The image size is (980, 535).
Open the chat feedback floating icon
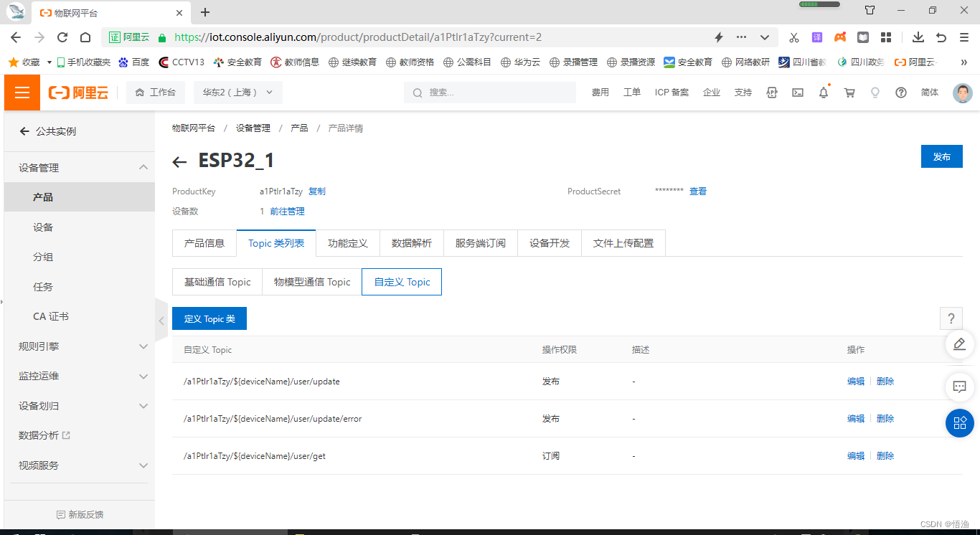click(959, 387)
